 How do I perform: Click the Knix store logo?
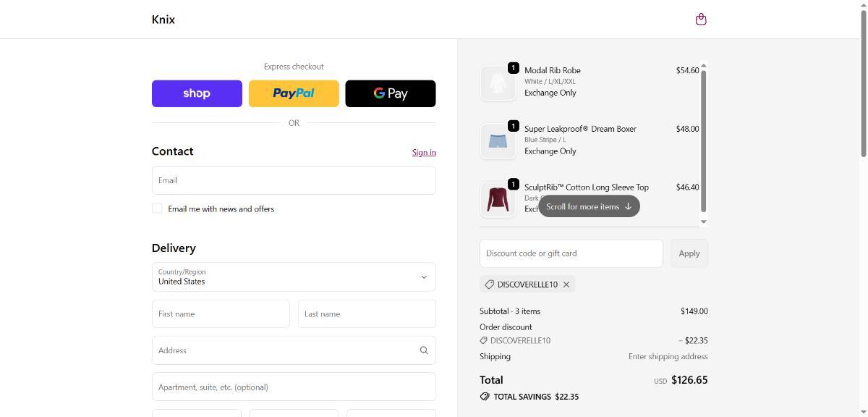[x=163, y=20]
